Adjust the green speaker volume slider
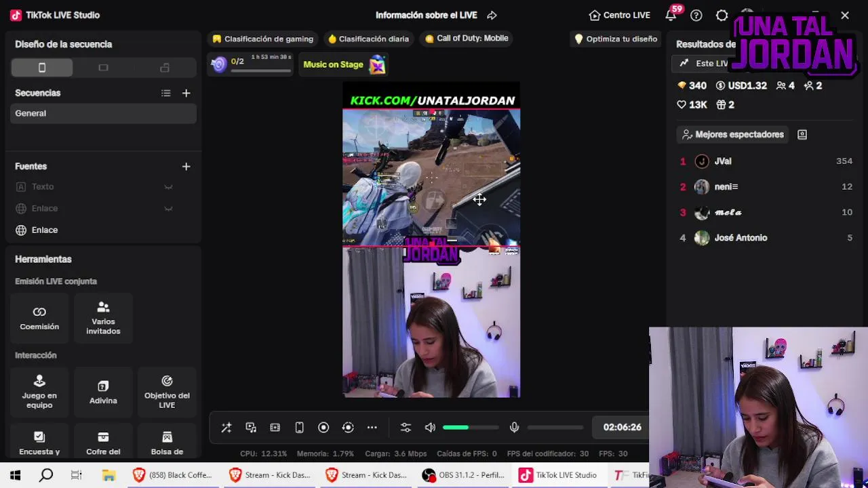This screenshot has height=488, width=868. [471, 427]
